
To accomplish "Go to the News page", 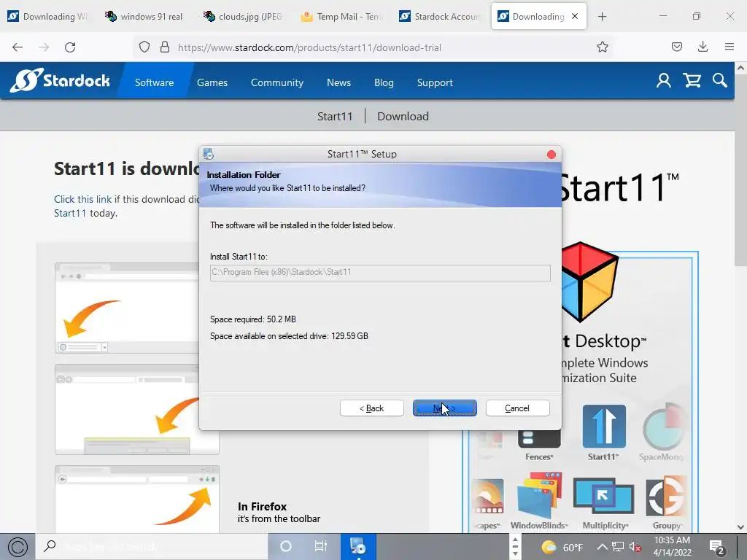I will pyautogui.click(x=338, y=82).
